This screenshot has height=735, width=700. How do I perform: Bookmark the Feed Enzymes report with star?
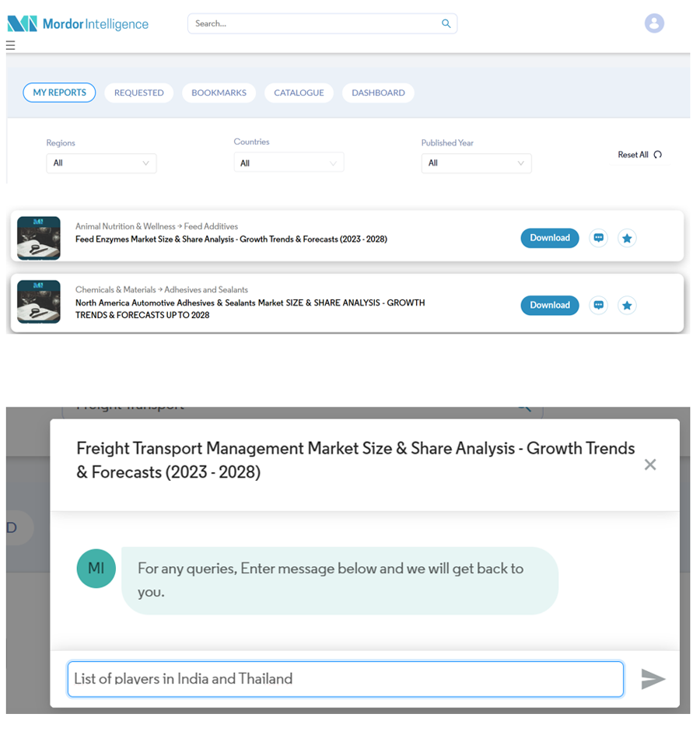click(627, 238)
